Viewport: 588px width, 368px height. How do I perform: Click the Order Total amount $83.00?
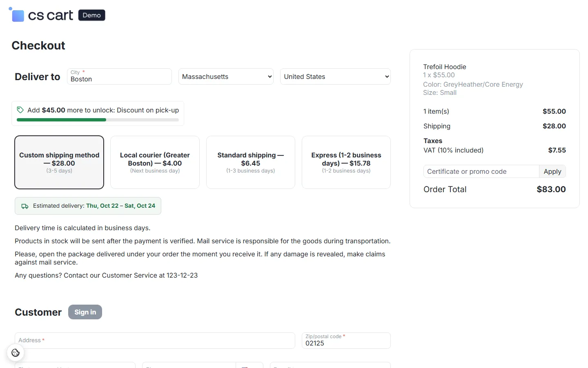pyautogui.click(x=551, y=189)
